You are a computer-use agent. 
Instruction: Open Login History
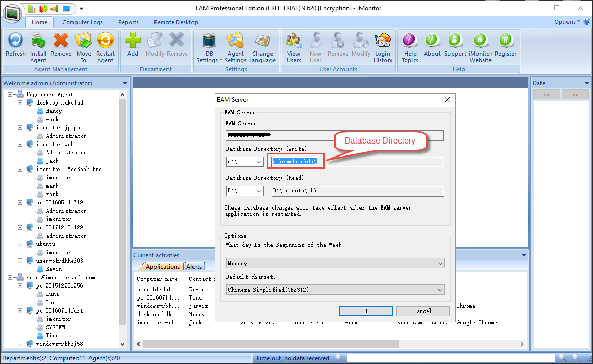tap(383, 40)
